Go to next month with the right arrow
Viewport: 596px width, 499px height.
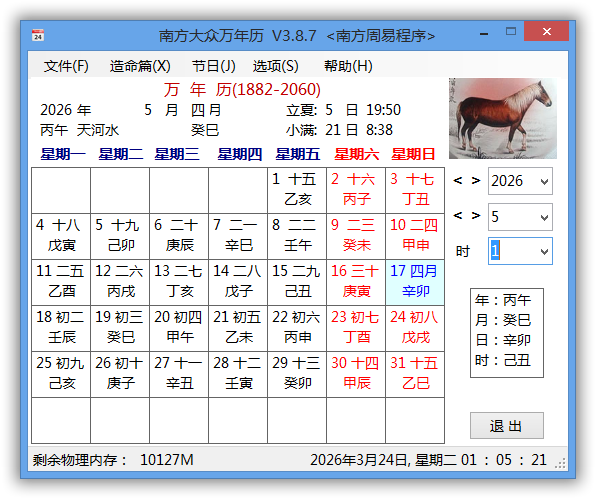pyautogui.click(x=476, y=216)
